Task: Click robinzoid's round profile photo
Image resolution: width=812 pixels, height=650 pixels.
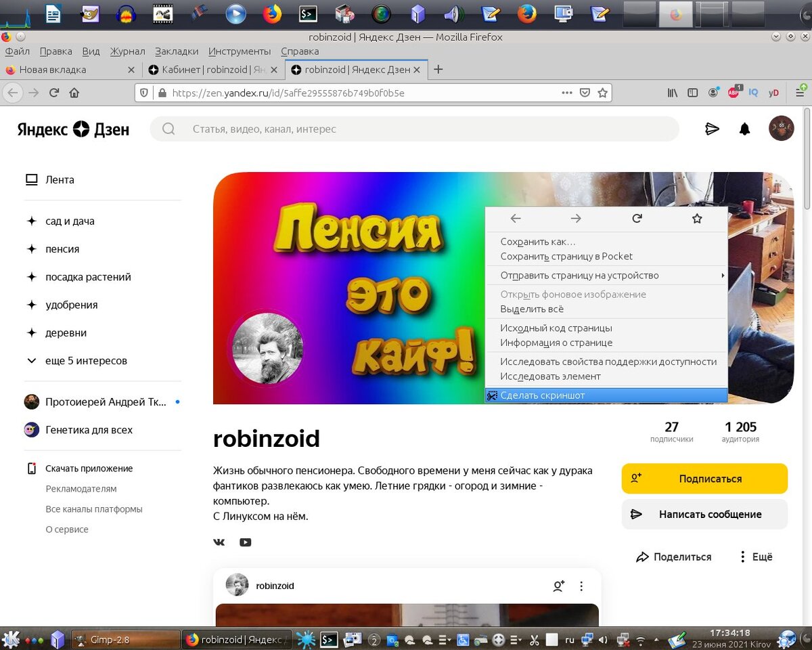Action: [x=268, y=349]
